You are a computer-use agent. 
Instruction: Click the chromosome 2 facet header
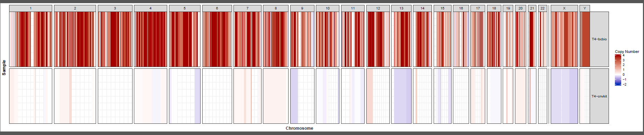[75, 8]
